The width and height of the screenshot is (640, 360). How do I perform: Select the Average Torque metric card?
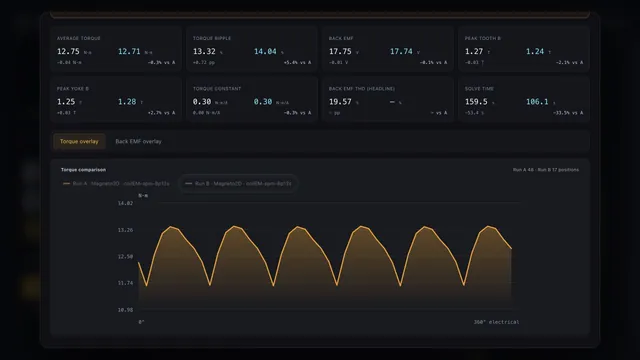pyautogui.click(x=116, y=49)
